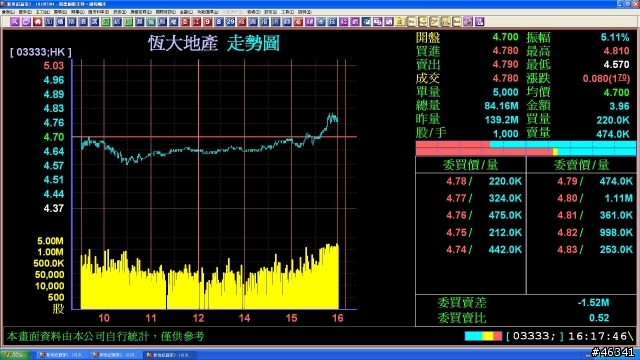The width and height of the screenshot is (640, 360).
Task: Click the 金額 value 3.96
Action: tap(619, 106)
